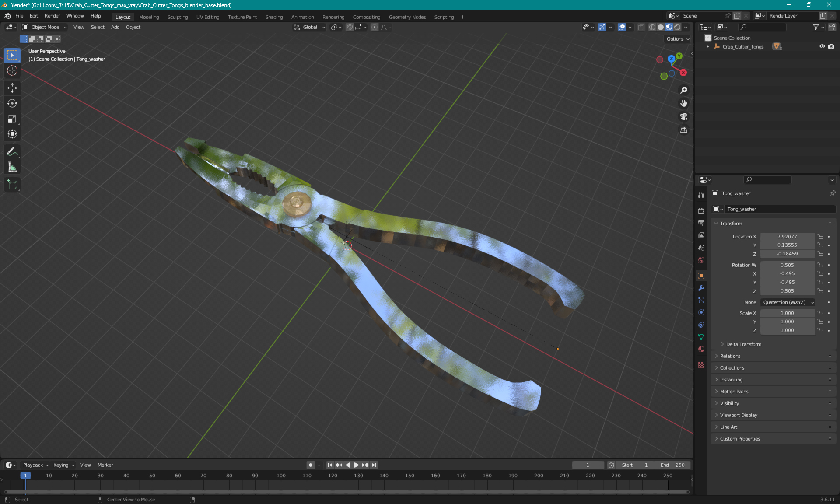Open the Modifiers properties tab
This screenshot has width=840, height=504.
[701, 288]
